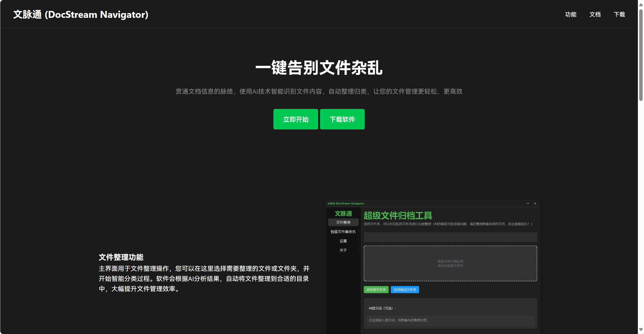The width and height of the screenshot is (644, 334).
Task: Select 智能文件重命名 in the app sidebar
Action: click(x=343, y=232)
